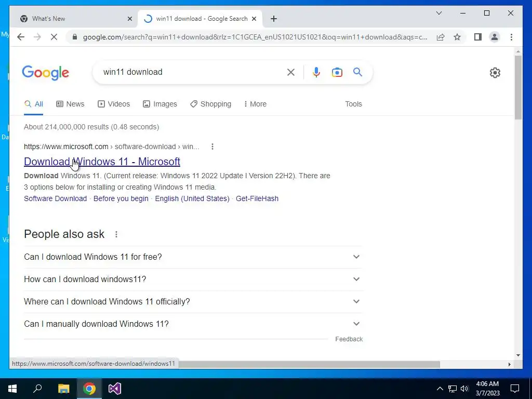View site information lock icon

pyautogui.click(x=75, y=37)
